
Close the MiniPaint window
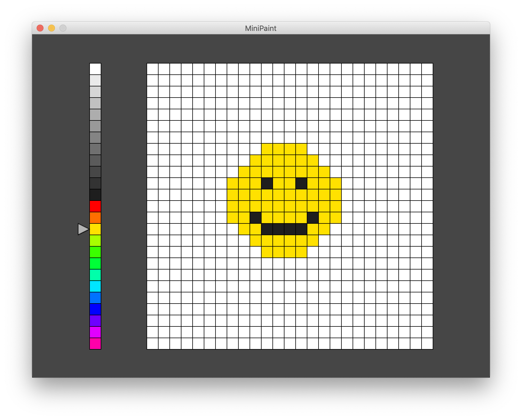pos(40,28)
